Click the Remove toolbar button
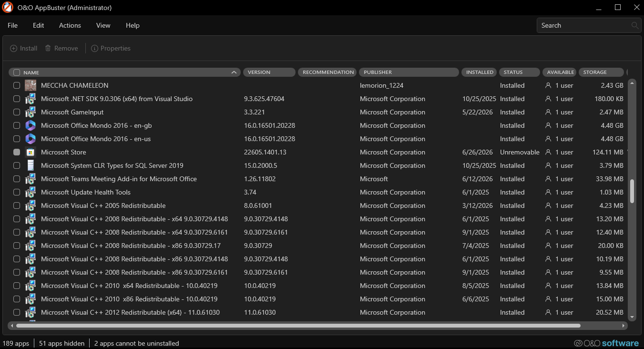This screenshot has width=644, height=349. [61, 48]
